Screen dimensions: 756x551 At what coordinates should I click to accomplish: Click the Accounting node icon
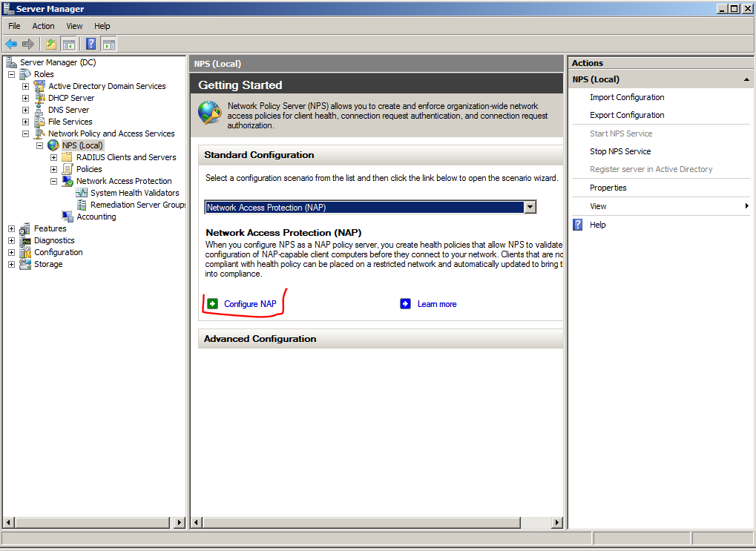(68, 217)
